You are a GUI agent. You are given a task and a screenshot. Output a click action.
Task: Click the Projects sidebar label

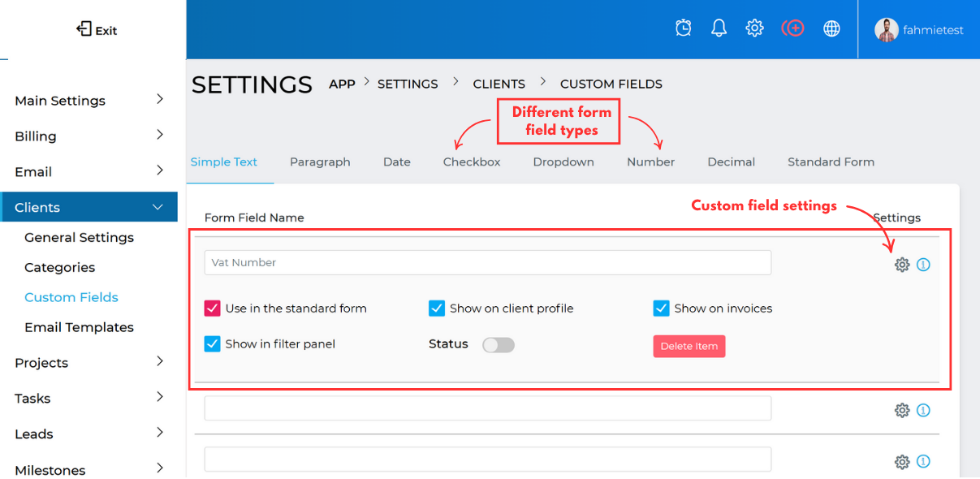[41, 363]
